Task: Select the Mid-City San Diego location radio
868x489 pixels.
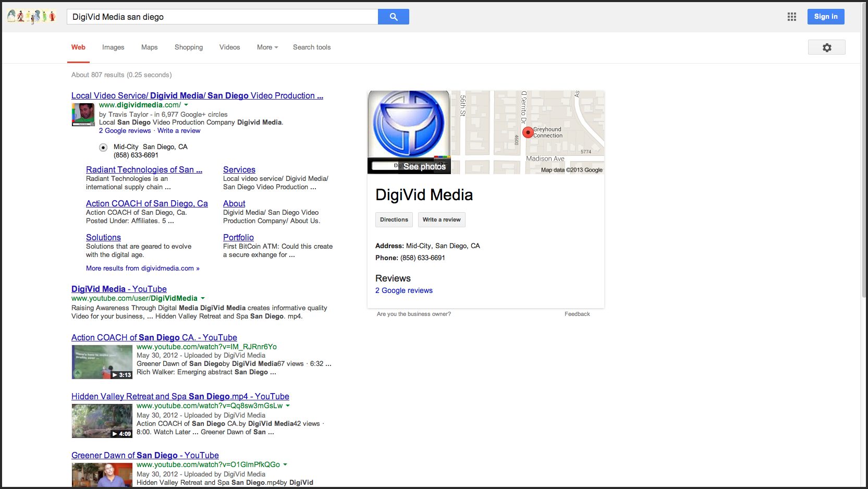Action: point(103,148)
